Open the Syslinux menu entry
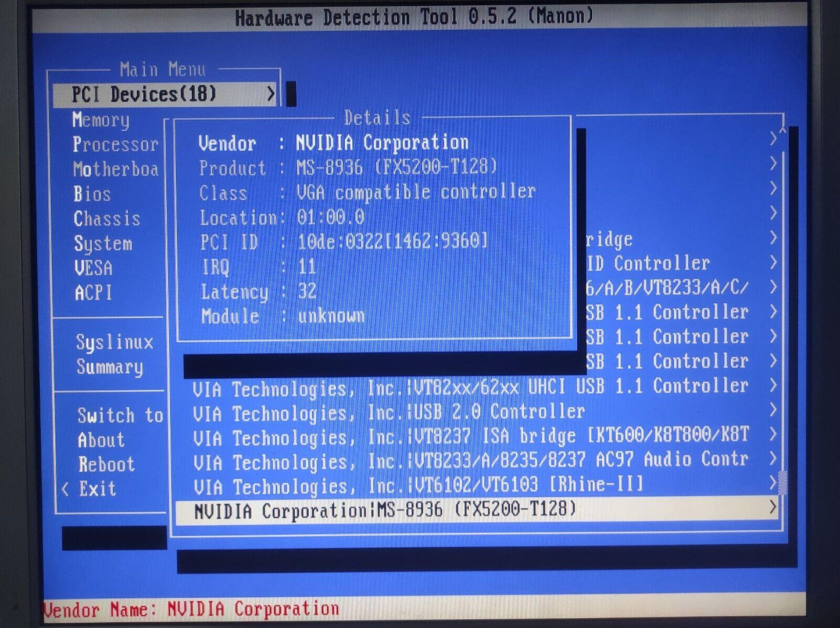This screenshot has height=628, width=840. 114,343
